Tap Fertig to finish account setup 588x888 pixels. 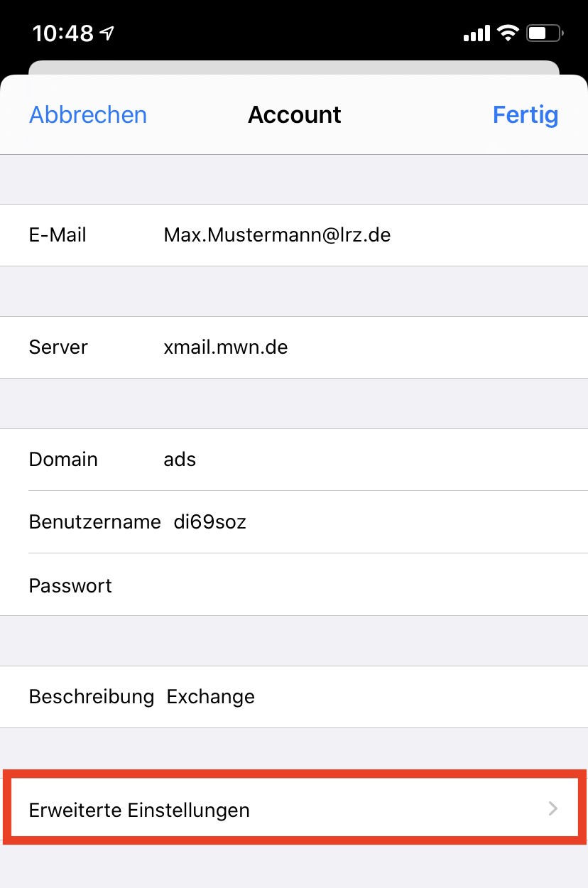coord(525,115)
